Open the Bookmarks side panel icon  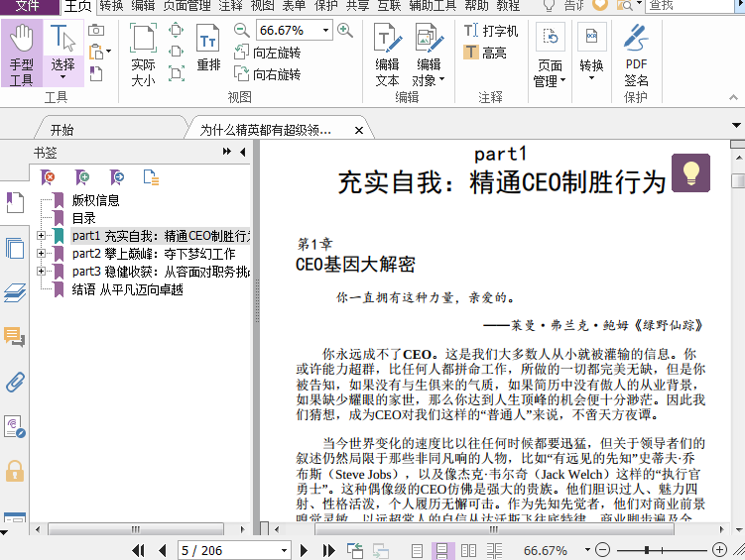(15, 203)
